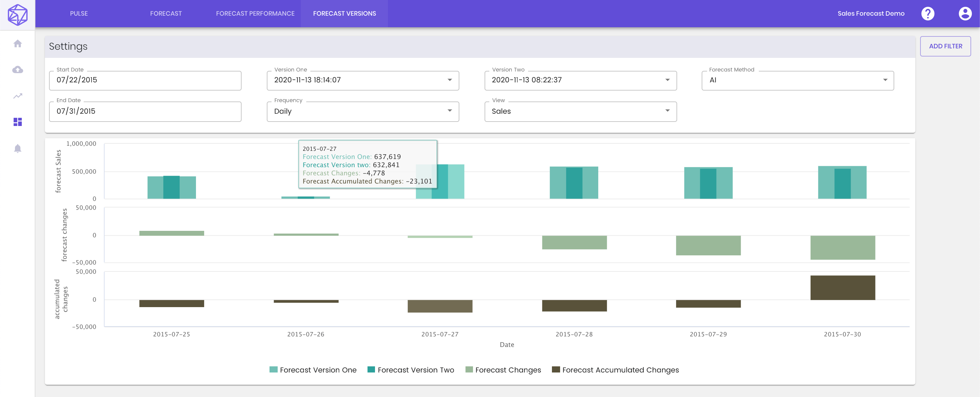
Task: Select the FORECAST VERSIONS tab
Action: pyautogui.click(x=344, y=13)
